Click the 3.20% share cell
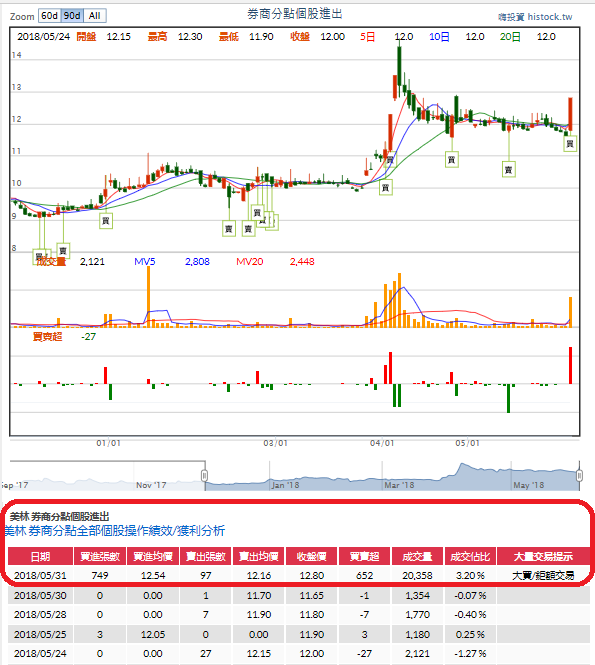 pos(470,576)
